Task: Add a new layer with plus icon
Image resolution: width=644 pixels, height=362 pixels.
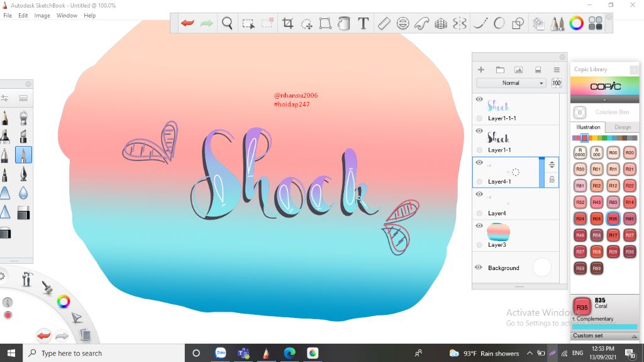Action: click(481, 69)
